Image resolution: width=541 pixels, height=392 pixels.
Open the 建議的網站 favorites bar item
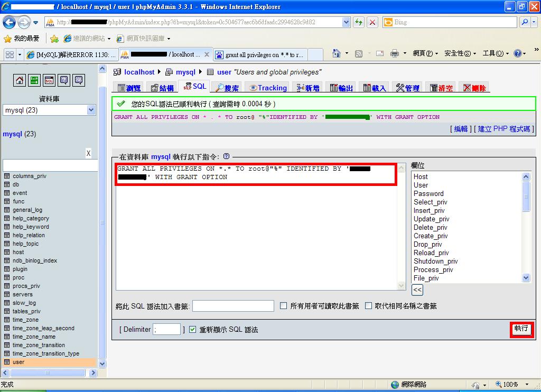87,39
